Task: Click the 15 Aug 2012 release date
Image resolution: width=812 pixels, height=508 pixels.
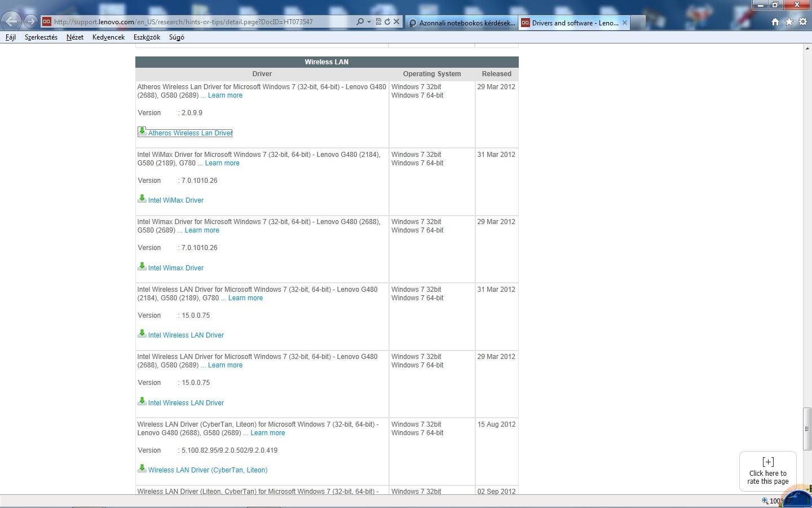Action: click(496, 424)
